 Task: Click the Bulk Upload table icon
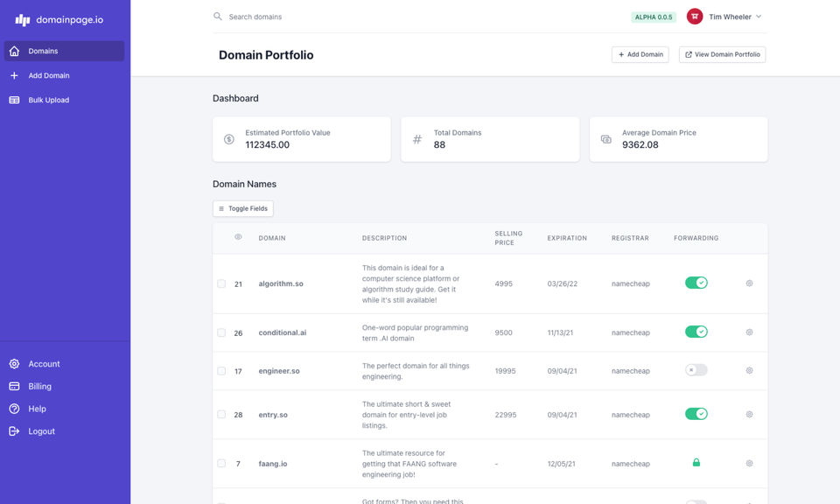click(15, 100)
